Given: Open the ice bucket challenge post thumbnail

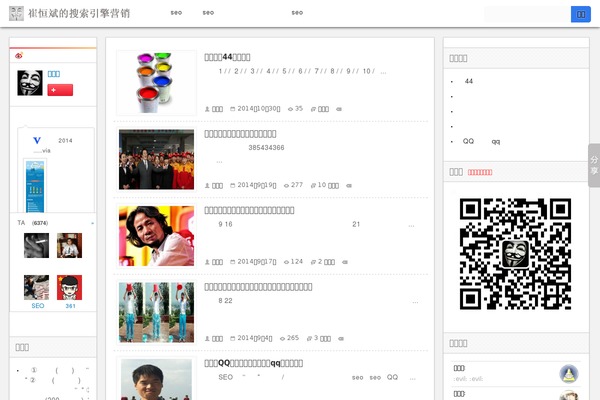Looking at the screenshot, I should tap(157, 312).
